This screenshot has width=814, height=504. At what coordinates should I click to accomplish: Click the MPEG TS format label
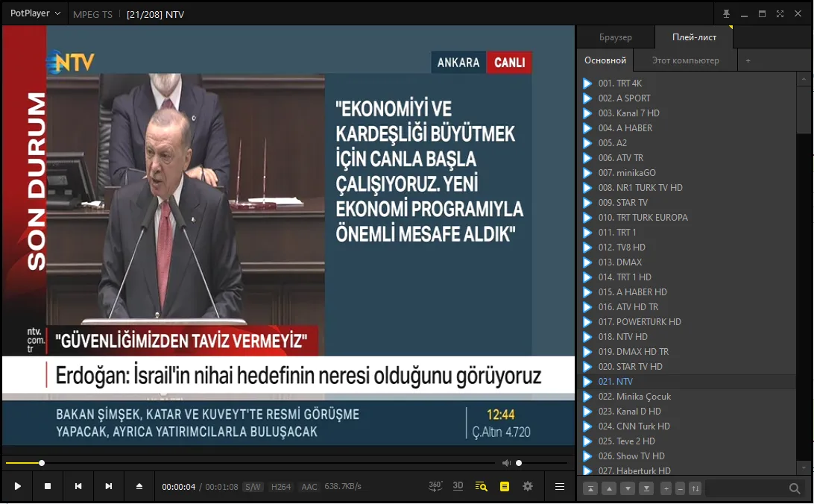pos(93,14)
